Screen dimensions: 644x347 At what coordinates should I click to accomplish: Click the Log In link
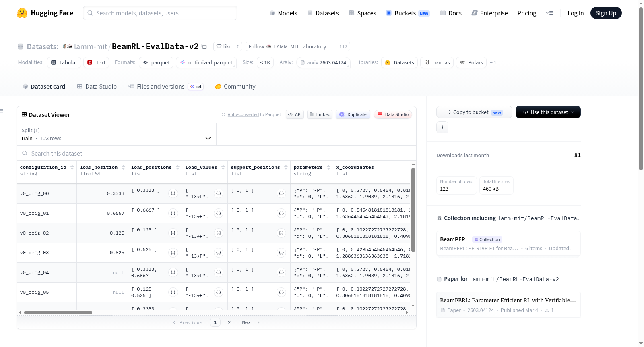(576, 13)
